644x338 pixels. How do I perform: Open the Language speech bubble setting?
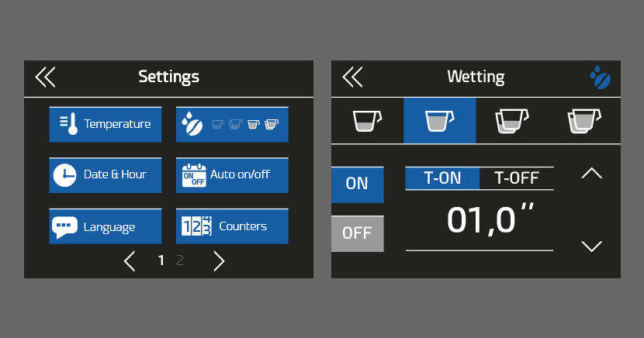tap(106, 226)
